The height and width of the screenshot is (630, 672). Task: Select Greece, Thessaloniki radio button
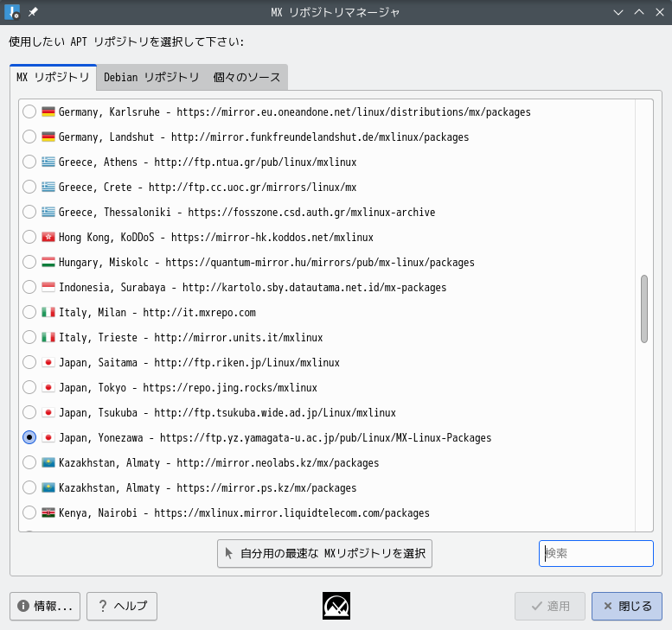[x=29, y=212]
